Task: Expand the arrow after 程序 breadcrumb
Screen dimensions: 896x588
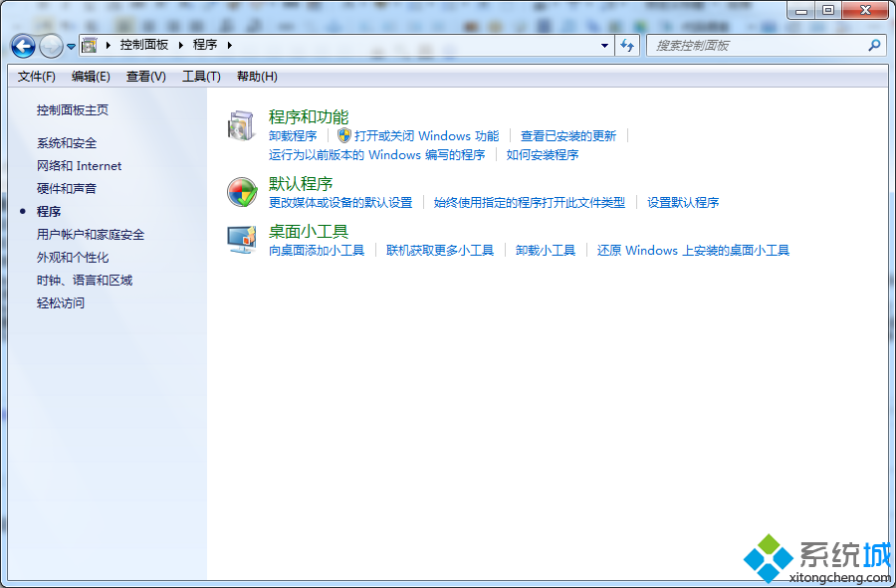Action: 230,45
